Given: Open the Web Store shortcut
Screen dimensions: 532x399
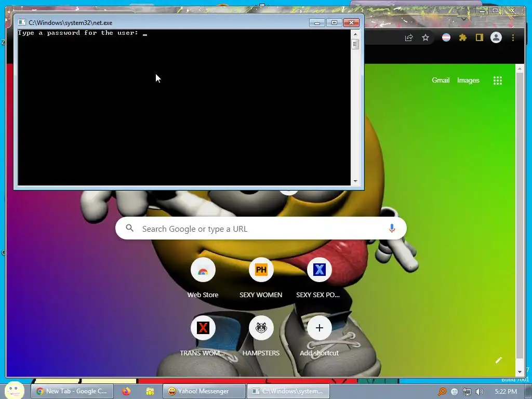Looking at the screenshot, I should [203, 270].
